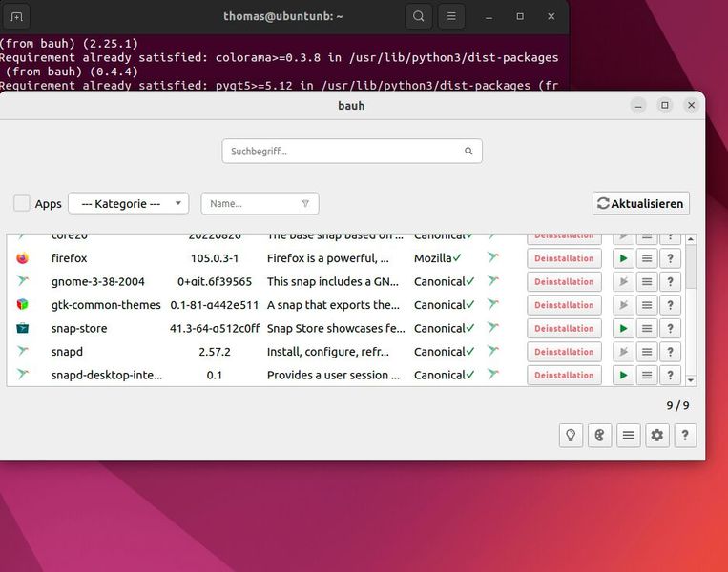Show info for gtk-common-themes via question mark

pos(670,305)
